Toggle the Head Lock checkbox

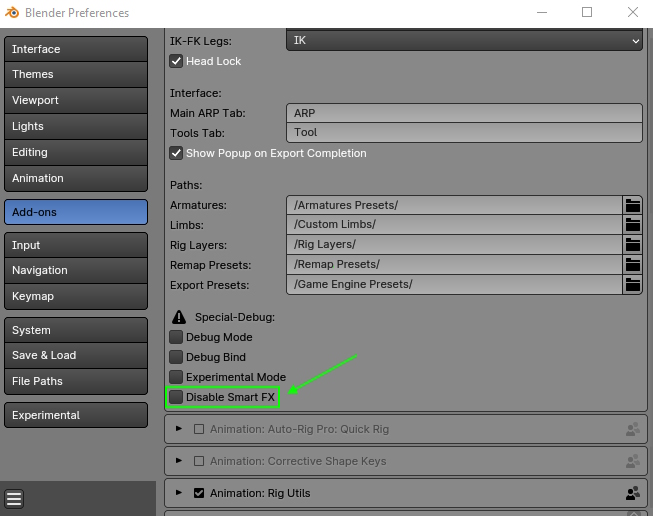tap(176, 61)
